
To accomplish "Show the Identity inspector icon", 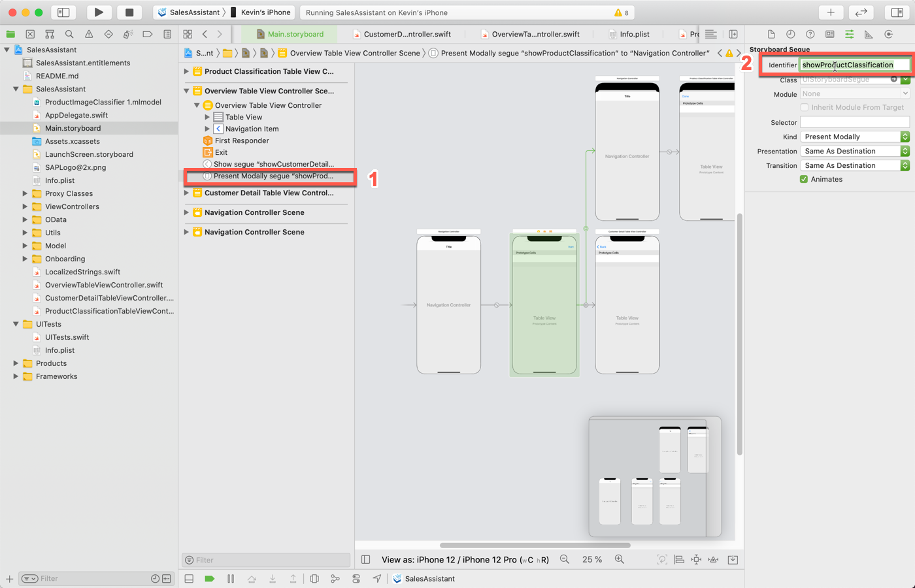I will point(830,34).
